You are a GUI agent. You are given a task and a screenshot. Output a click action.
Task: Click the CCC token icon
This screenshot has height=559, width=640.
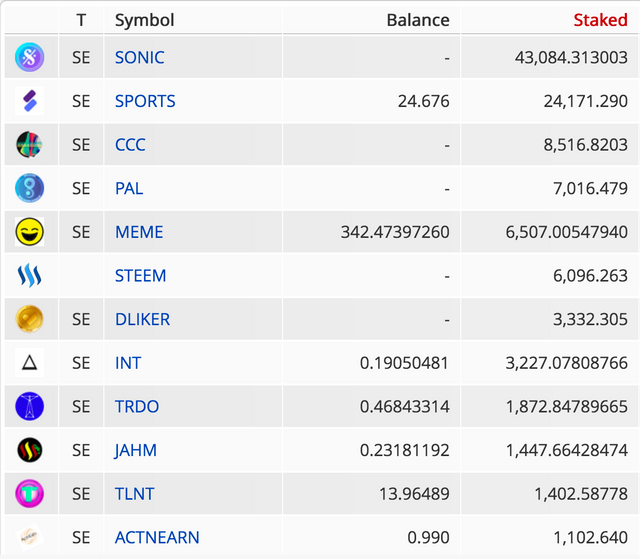29,144
